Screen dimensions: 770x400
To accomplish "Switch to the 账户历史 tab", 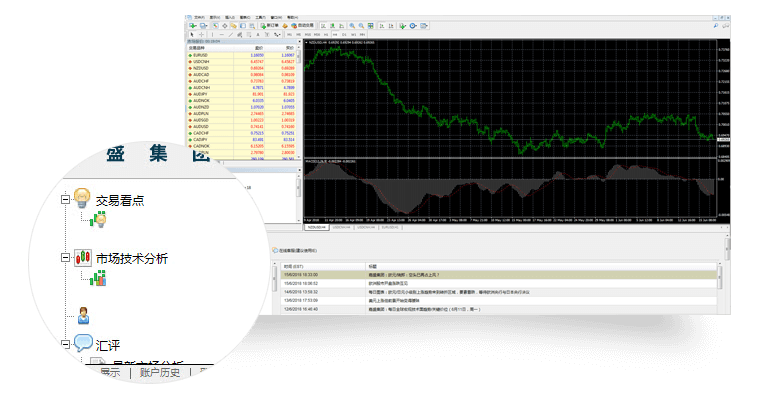I will point(161,372).
